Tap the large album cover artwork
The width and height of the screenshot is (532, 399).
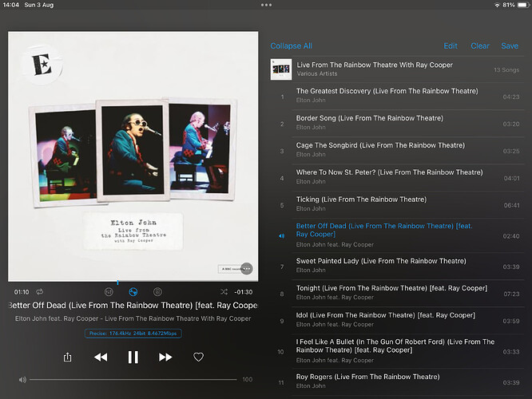pos(133,156)
